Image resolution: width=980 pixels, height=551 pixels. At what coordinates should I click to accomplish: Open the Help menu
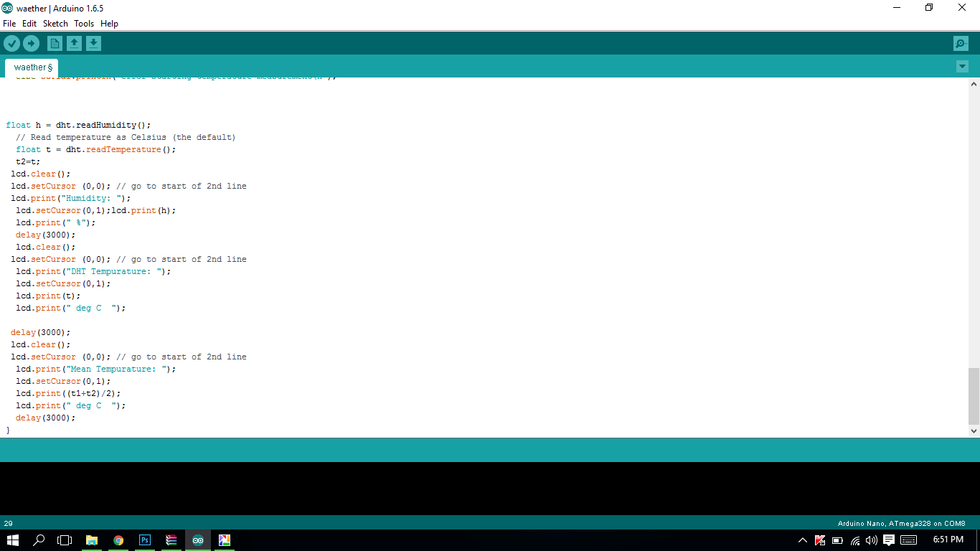point(109,24)
